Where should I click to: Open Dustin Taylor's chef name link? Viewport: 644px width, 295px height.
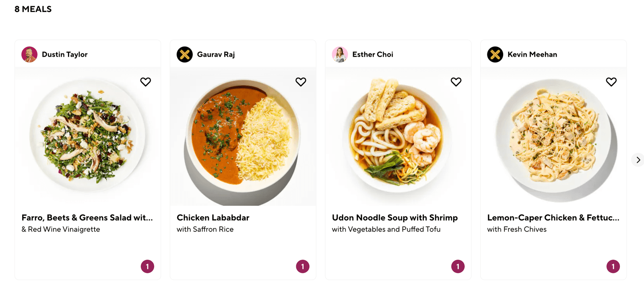pos(64,55)
